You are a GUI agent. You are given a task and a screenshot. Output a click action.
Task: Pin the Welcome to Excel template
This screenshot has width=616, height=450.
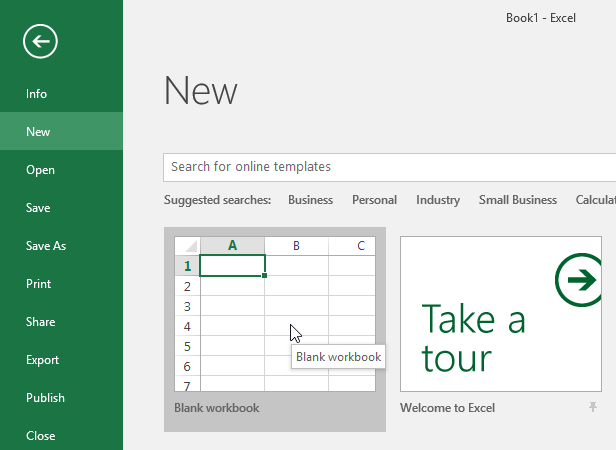tap(593, 408)
